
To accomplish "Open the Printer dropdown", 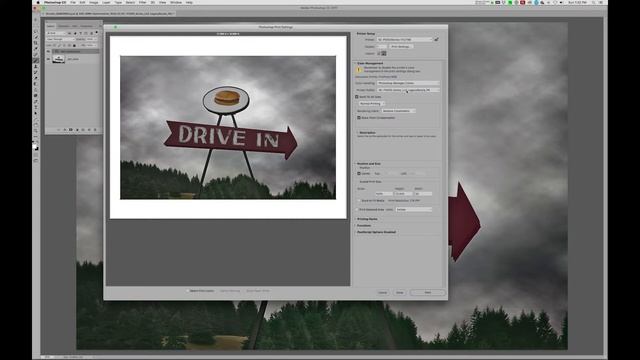I will 404,40.
